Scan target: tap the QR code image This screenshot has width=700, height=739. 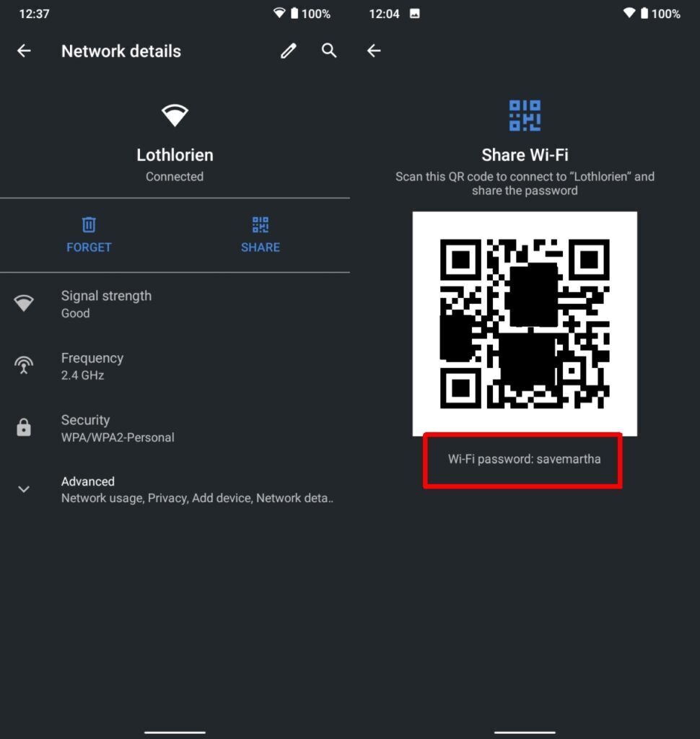tap(525, 321)
